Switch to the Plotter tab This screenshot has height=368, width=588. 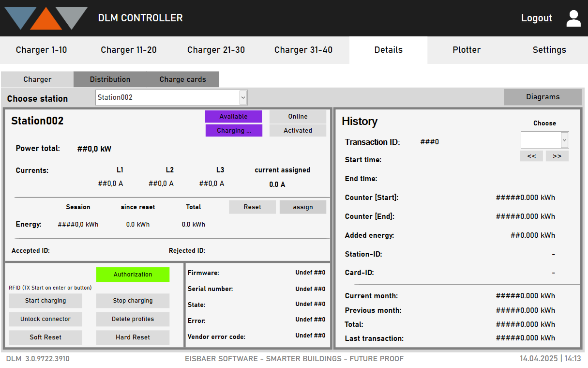pyautogui.click(x=467, y=50)
